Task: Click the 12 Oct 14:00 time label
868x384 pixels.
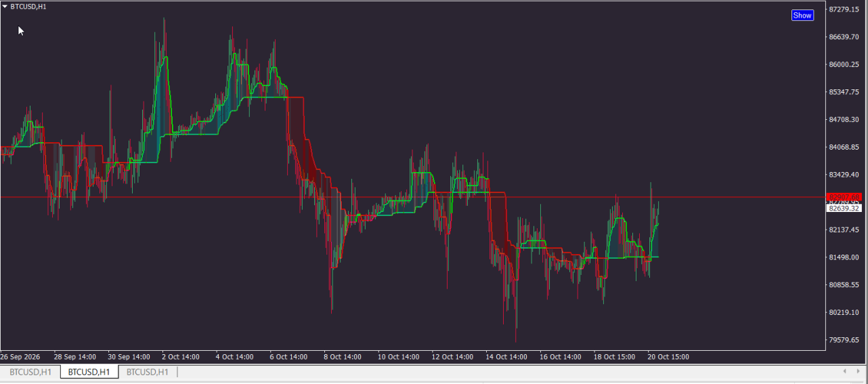Action: click(x=453, y=356)
